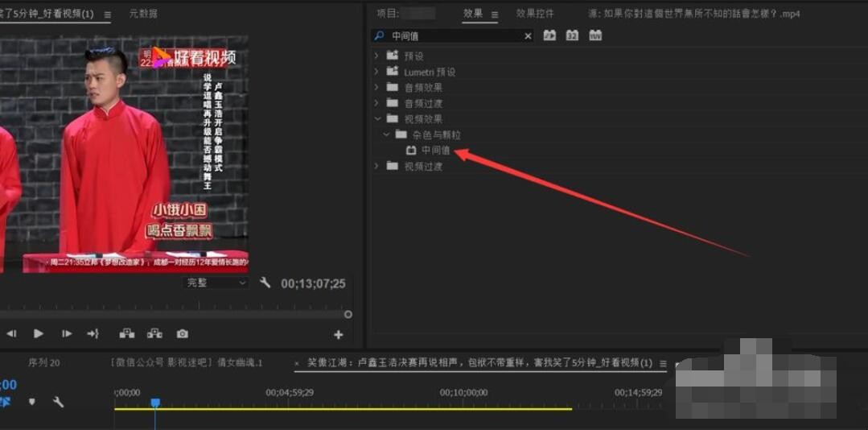
Task: Open the 源 panel tab for the .mp4
Action: [694, 14]
